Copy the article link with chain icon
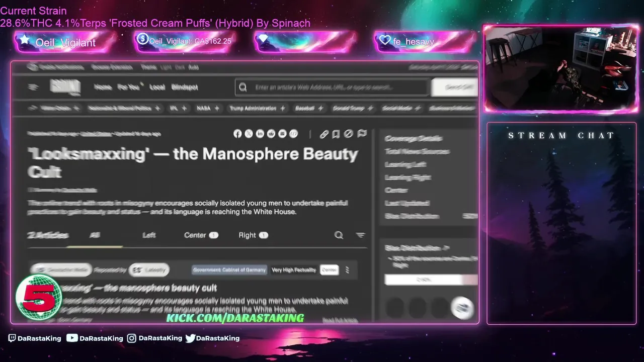Image resolution: width=644 pixels, height=362 pixels. tap(324, 134)
